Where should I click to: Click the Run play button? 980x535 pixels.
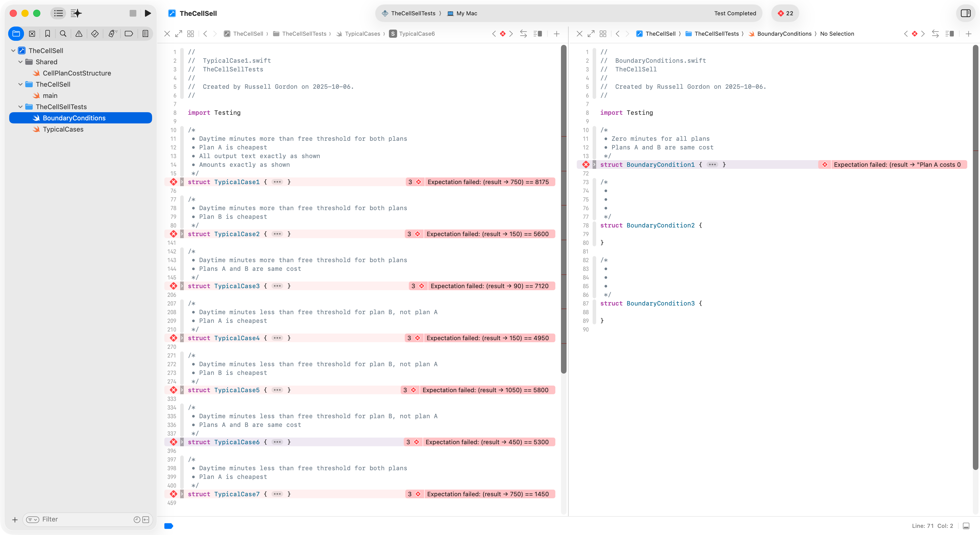(x=148, y=13)
